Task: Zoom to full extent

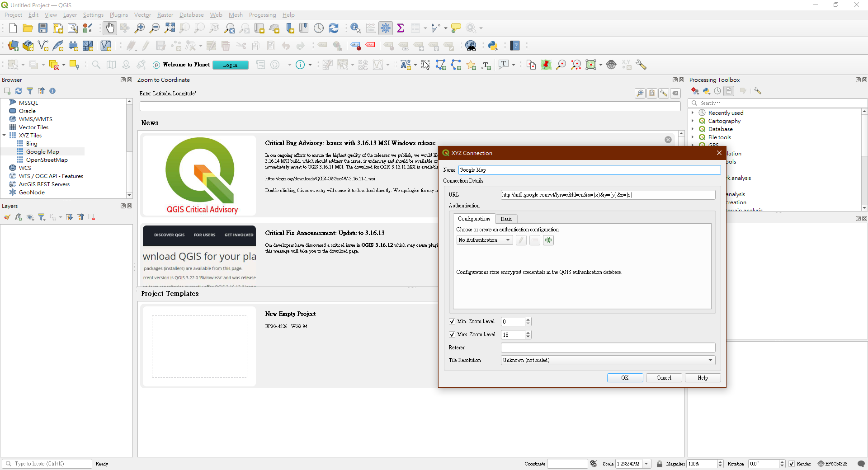Action: click(x=170, y=28)
